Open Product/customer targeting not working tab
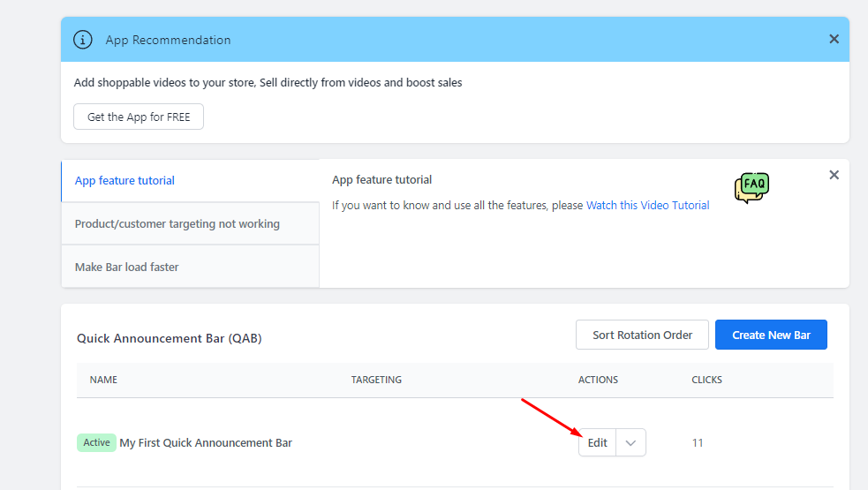This screenshot has width=868, height=490. tap(190, 223)
